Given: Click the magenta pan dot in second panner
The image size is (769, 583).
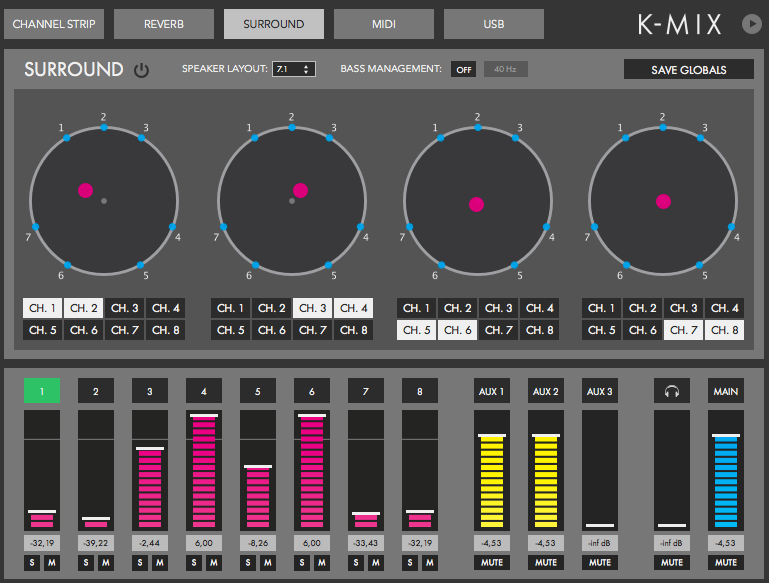Looking at the screenshot, I should [x=300, y=190].
